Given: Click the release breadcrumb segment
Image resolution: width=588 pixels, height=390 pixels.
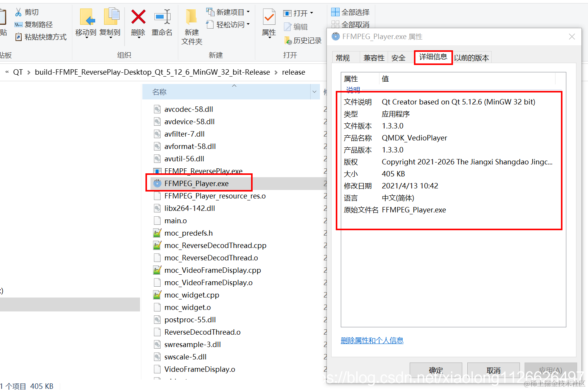Looking at the screenshot, I should [x=294, y=72].
